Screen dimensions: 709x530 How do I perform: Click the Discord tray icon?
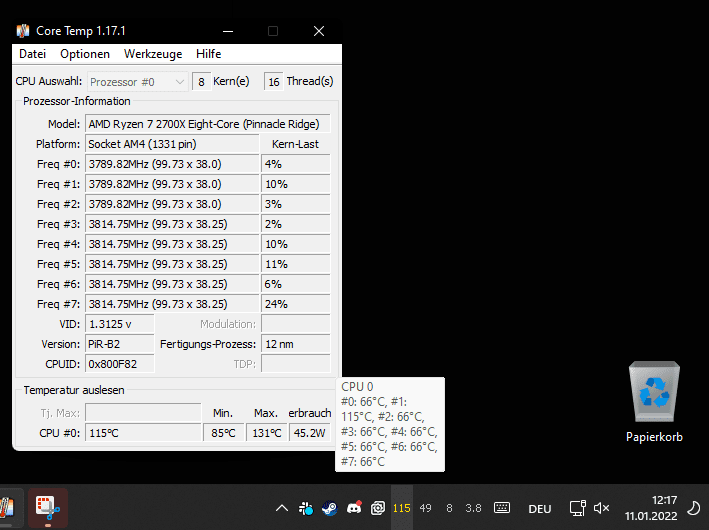354,508
